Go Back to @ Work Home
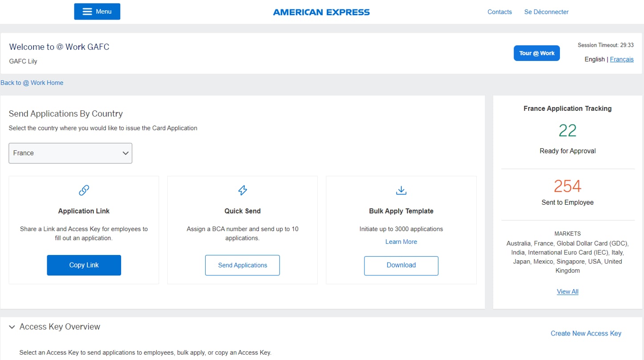The width and height of the screenshot is (644, 360). coord(32,83)
